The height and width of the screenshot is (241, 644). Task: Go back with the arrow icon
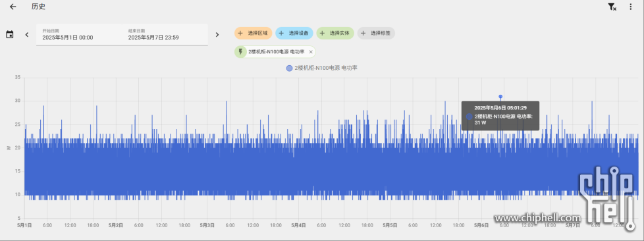[13, 7]
